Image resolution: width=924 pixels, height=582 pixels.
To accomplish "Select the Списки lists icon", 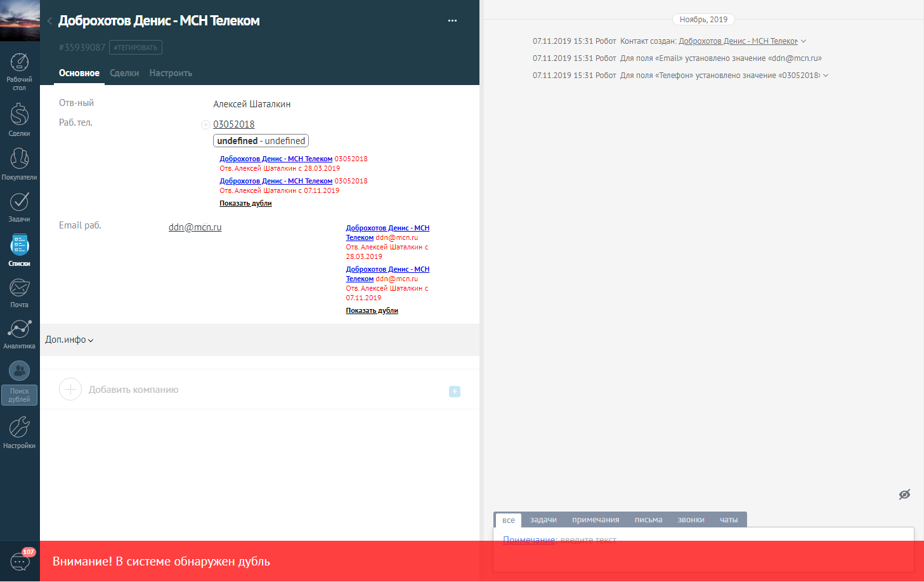I will click(x=20, y=250).
